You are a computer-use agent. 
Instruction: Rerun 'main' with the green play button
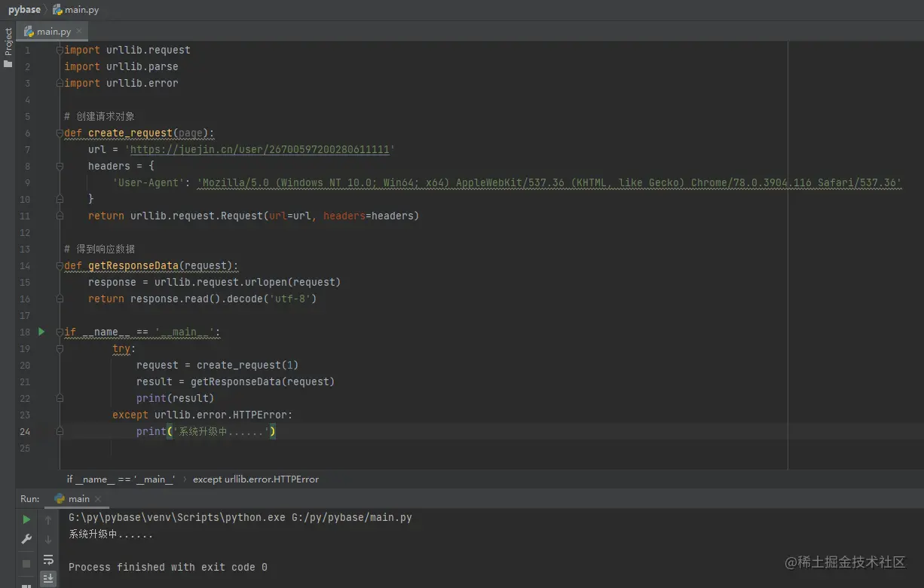coord(26,519)
